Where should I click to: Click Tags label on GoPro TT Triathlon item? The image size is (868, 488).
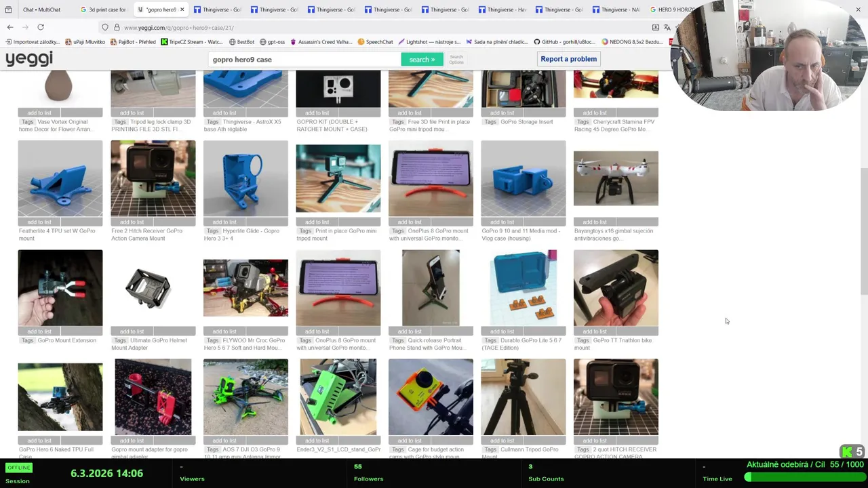(583, 340)
